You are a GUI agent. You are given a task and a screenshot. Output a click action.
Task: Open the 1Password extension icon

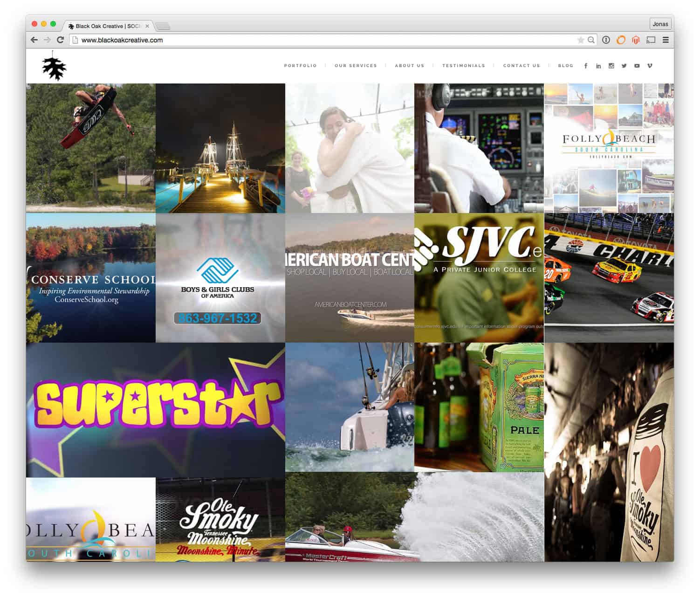(x=606, y=40)
